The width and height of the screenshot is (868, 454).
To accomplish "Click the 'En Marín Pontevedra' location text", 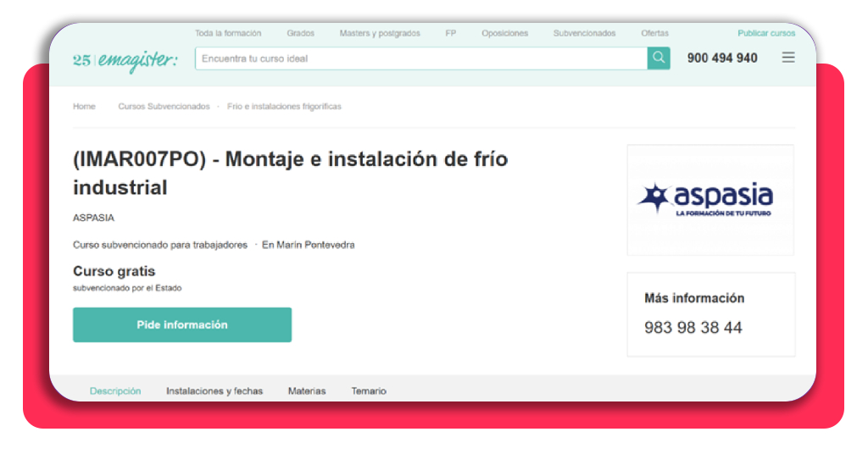I will pos(309,245).
